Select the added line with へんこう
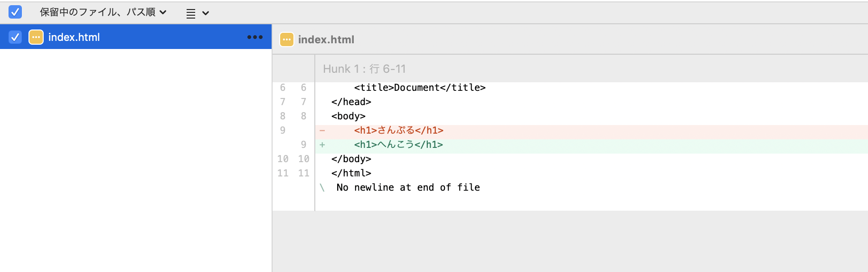Screen dimensions: 868x272 point(591,145)
